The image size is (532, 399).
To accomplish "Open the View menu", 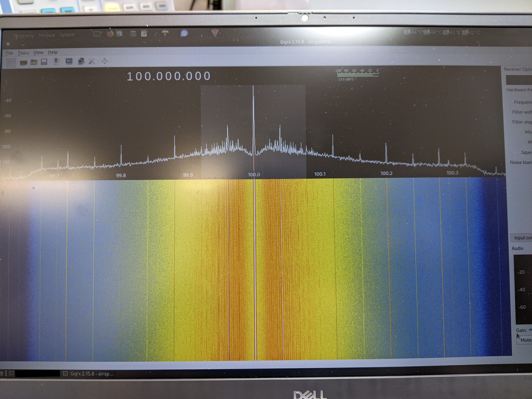I will point(38,52).
